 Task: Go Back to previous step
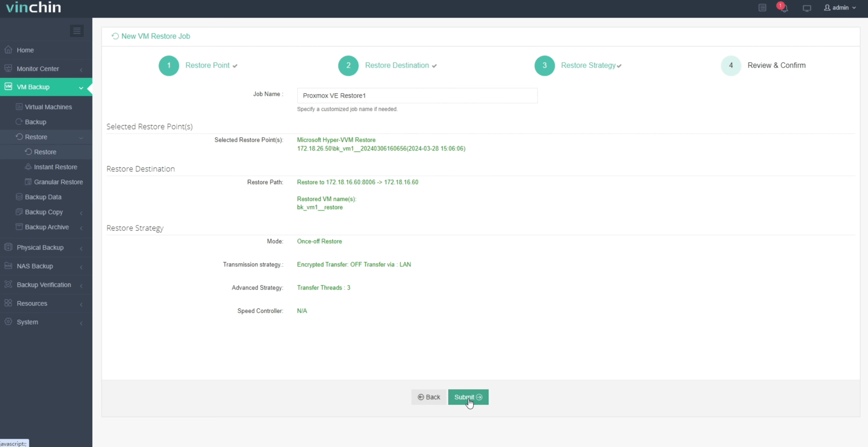tap(429, 397)
